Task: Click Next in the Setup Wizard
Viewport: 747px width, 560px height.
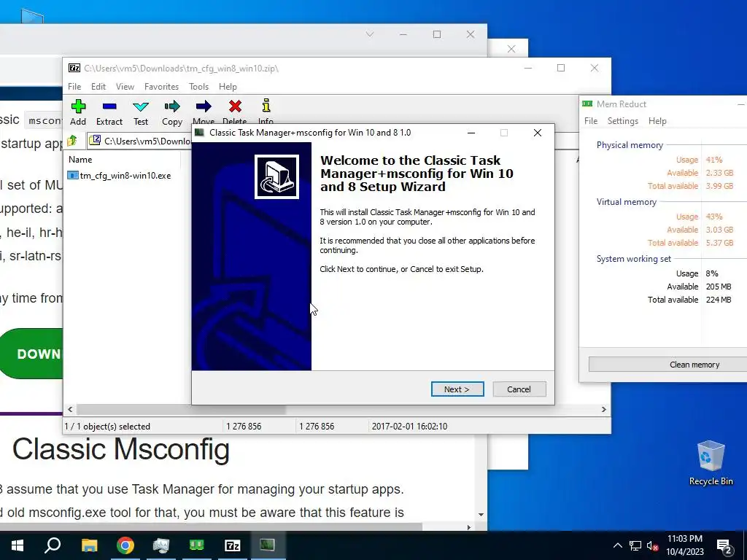Action: (x=457, y=389)
